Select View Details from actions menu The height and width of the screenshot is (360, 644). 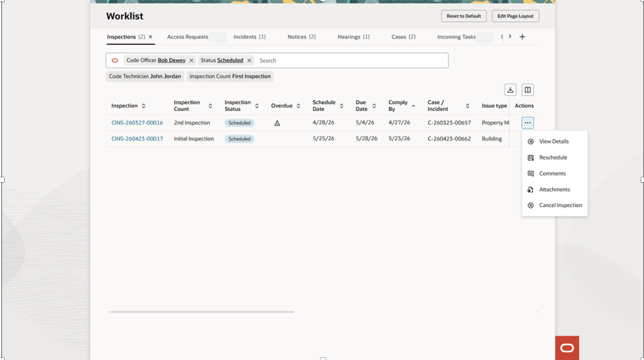click(x=555, y=141)
